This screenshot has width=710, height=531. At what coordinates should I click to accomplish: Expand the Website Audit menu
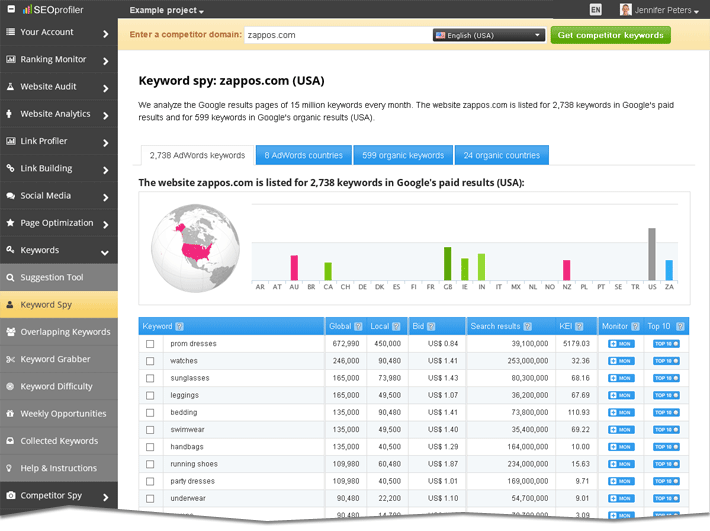tap(59, 86)
